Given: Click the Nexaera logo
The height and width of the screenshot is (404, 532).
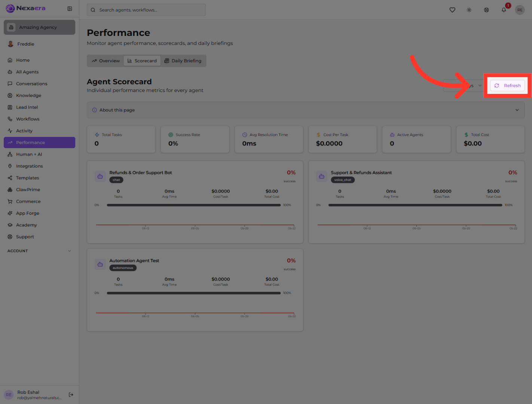Looking at the screenshot, I should [x=25, y=8].
